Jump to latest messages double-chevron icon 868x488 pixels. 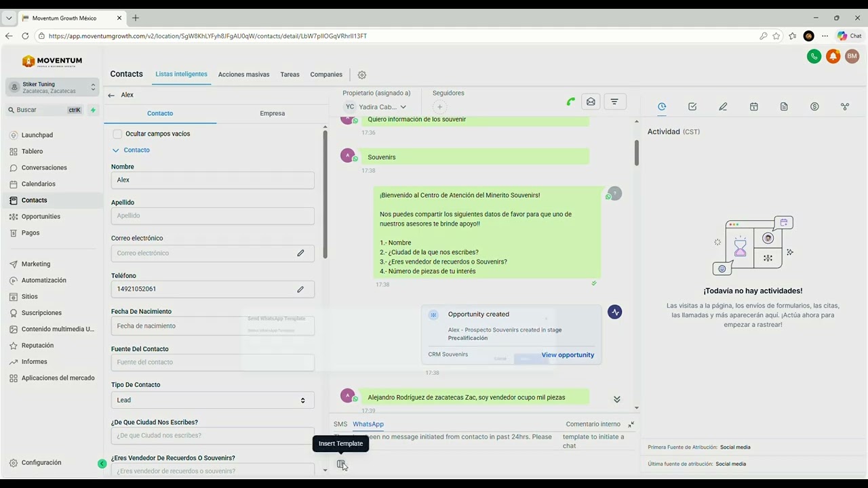(616, 399)
